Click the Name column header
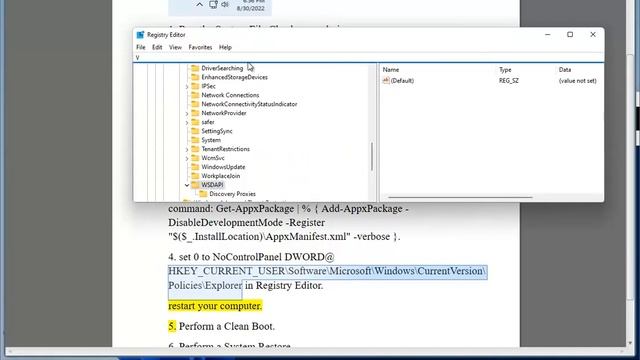 pyautogui.click(x=391, y=70)
